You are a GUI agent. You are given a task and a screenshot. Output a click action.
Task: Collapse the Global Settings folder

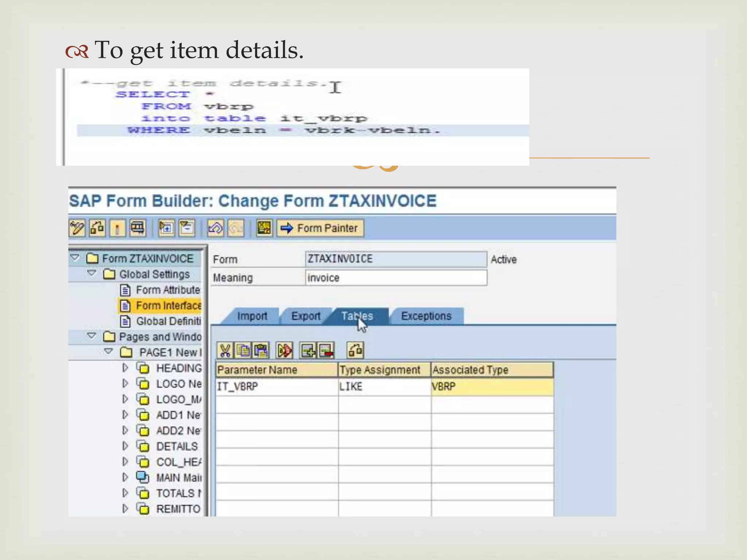pyautogui.click(x=92, y=273)
